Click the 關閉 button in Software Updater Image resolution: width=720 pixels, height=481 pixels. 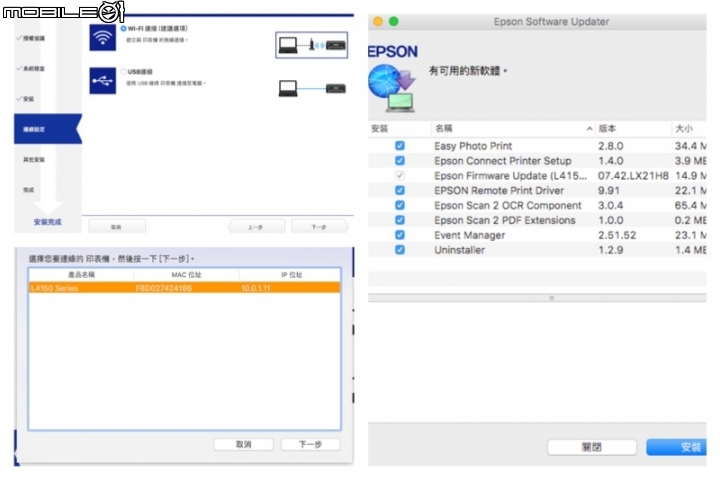click(x=591, y=447)
